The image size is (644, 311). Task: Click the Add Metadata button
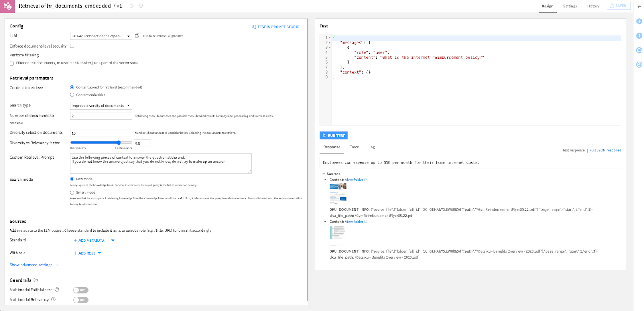coord(89,241)
